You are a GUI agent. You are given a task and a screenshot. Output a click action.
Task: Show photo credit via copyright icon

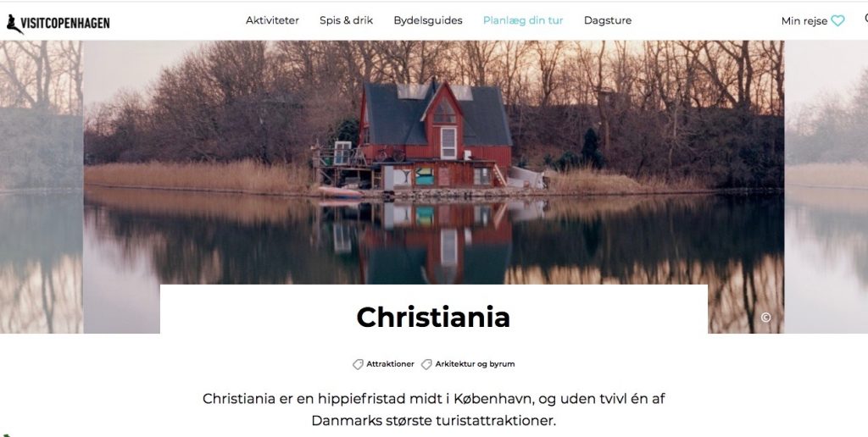coord(765,317)
